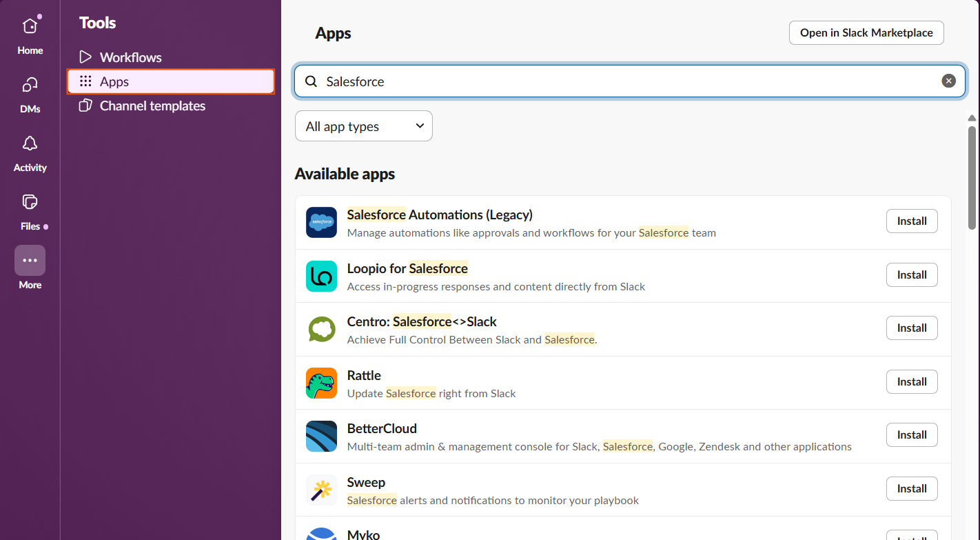Open the Sweep app title
Image resolution: width=980 pixels, height=540 pixels.
[366, 482]
